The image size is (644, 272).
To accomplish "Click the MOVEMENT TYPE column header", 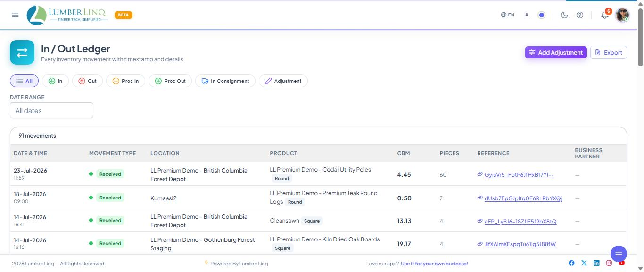I will click(x=112, y=153).
